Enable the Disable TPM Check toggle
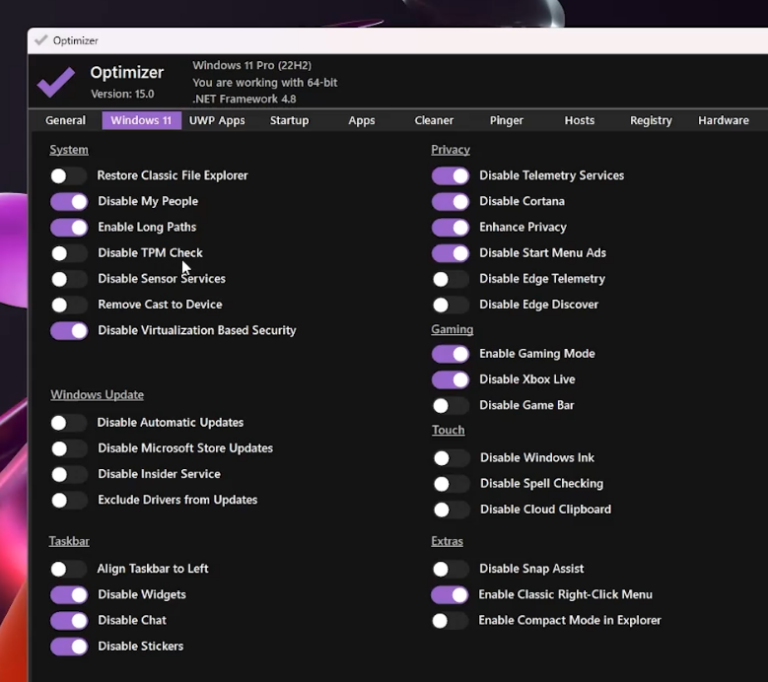The width and height of the screenshot is (768, 682). pos(68,254)
